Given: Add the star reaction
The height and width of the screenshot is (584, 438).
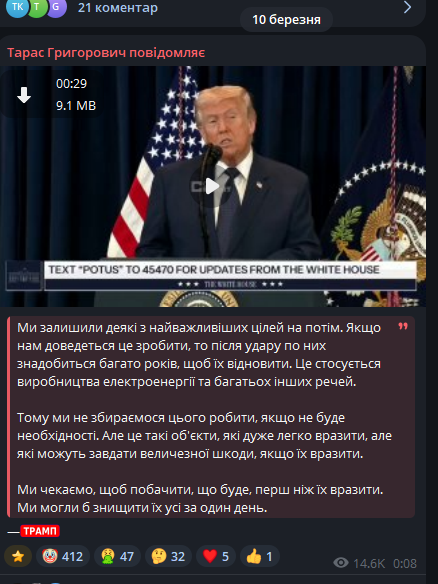Looking at the screenshot, I should [18, 556].
